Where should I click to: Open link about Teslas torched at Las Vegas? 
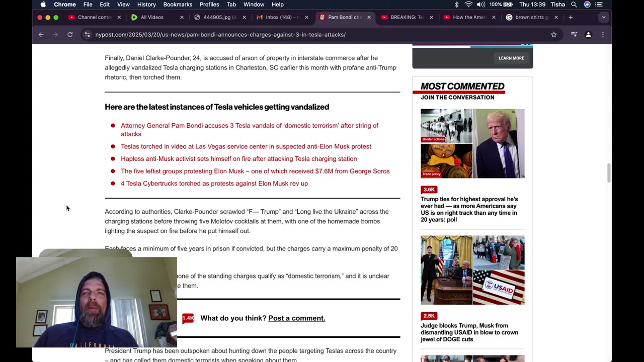(x=246, y=146)
